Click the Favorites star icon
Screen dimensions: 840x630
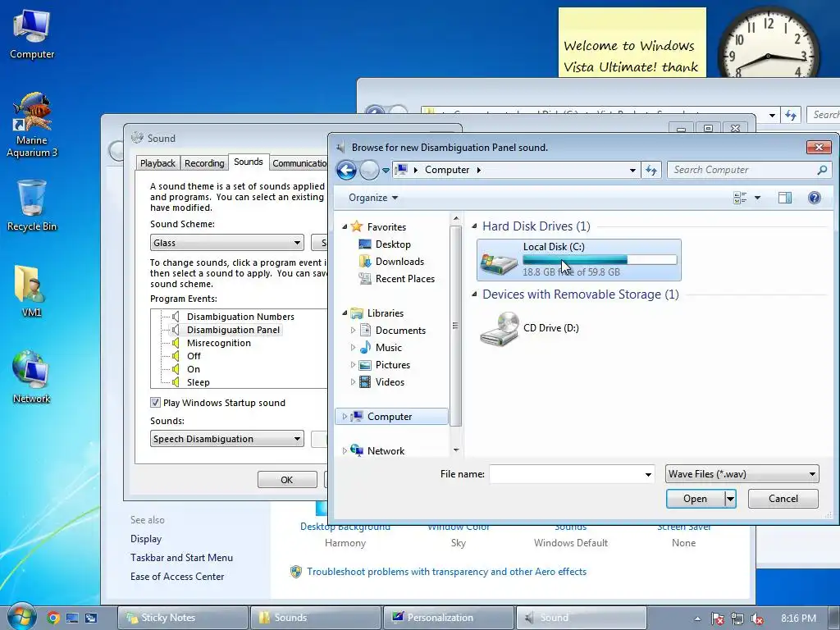[357, 226]
